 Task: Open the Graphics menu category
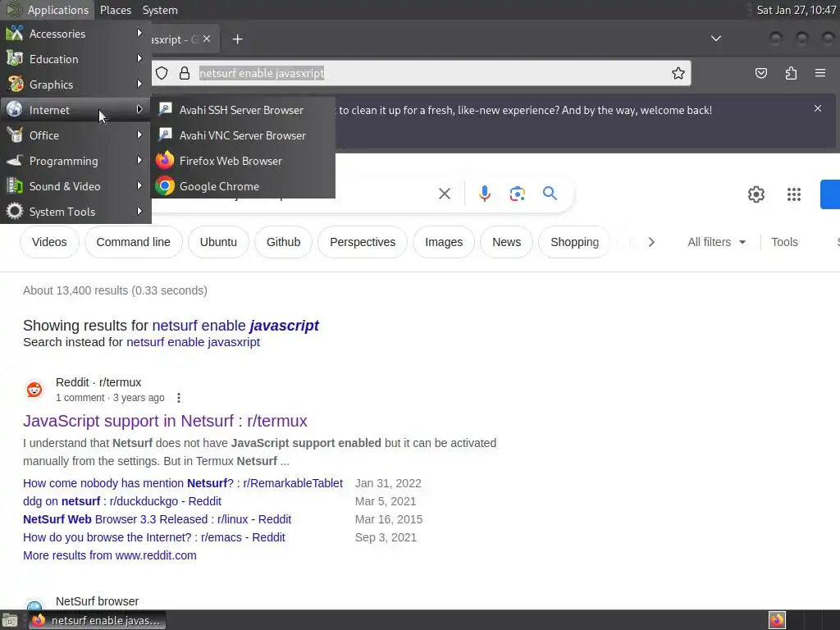(75, 84)
